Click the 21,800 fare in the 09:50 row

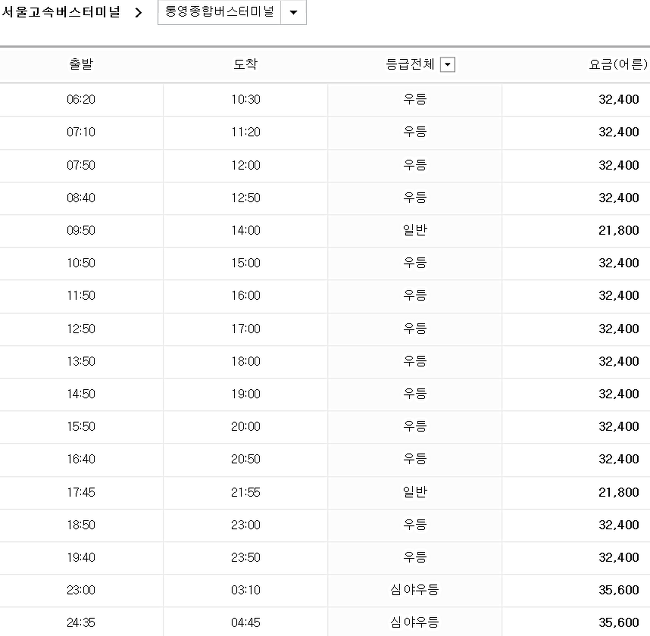click(618, 231)
